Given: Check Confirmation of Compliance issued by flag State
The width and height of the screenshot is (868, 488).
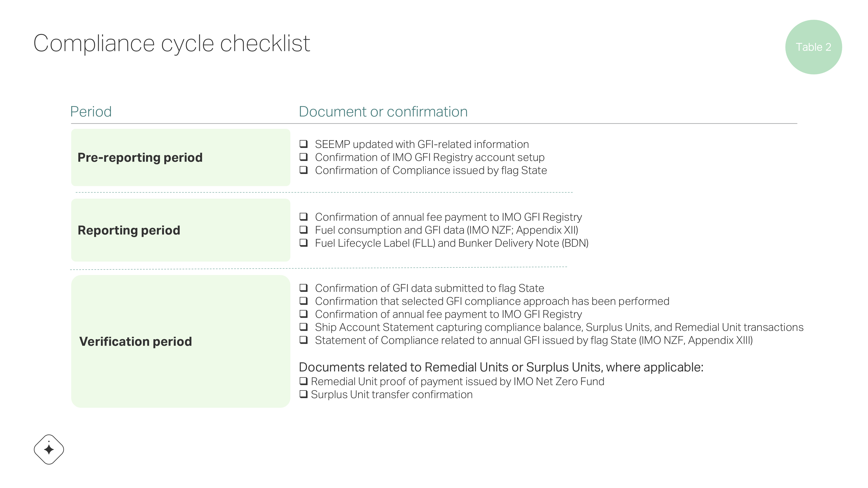Looking at the screenshot, I should [x=304, y=170].
